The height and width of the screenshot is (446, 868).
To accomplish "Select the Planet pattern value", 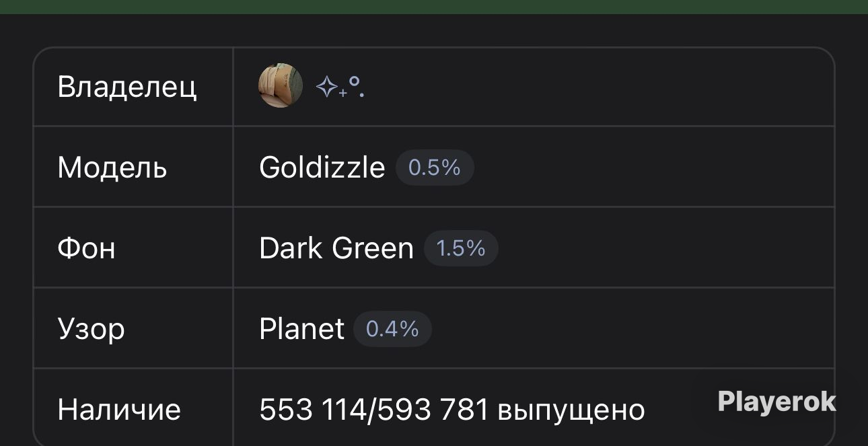I will pyautogui.click(x=301, y=329).
